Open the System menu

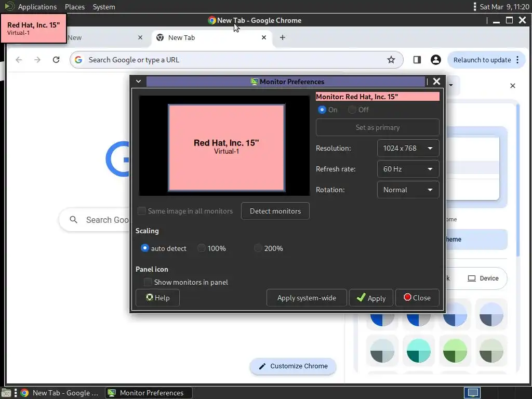click(x=104, y=7)
